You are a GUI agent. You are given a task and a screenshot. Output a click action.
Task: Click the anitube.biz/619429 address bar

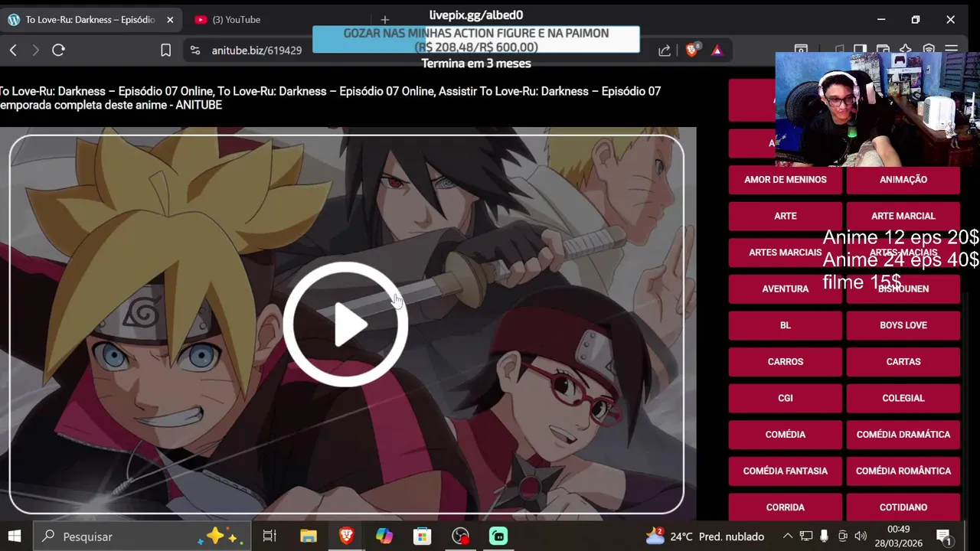pos(256,51)
